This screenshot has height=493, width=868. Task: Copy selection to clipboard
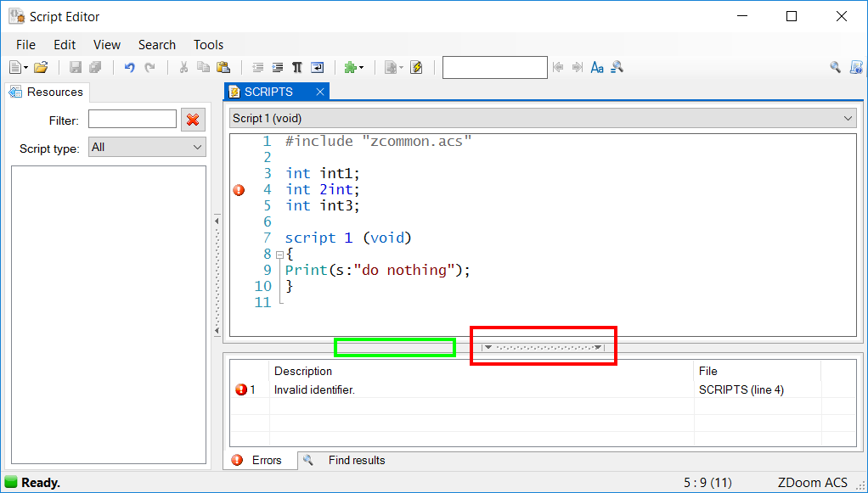click(x=204, y=67)
